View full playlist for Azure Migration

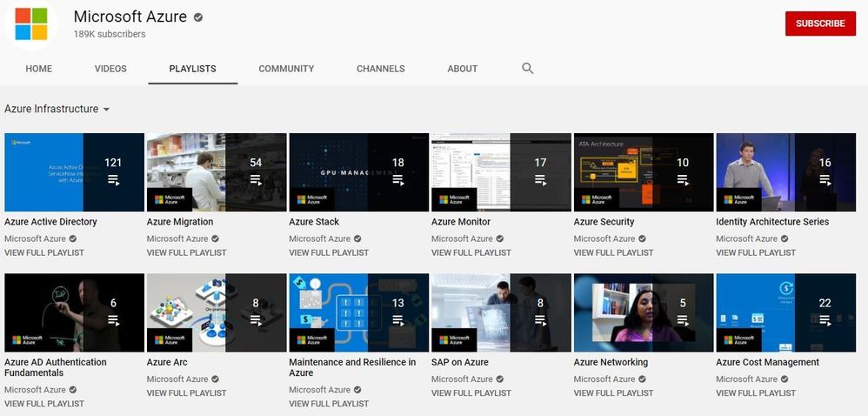[186, 252]
